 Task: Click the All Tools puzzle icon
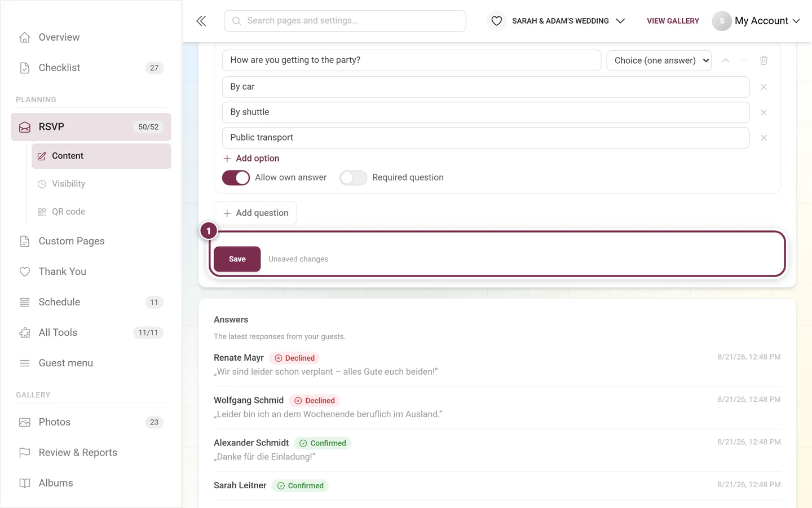[25, 333]
